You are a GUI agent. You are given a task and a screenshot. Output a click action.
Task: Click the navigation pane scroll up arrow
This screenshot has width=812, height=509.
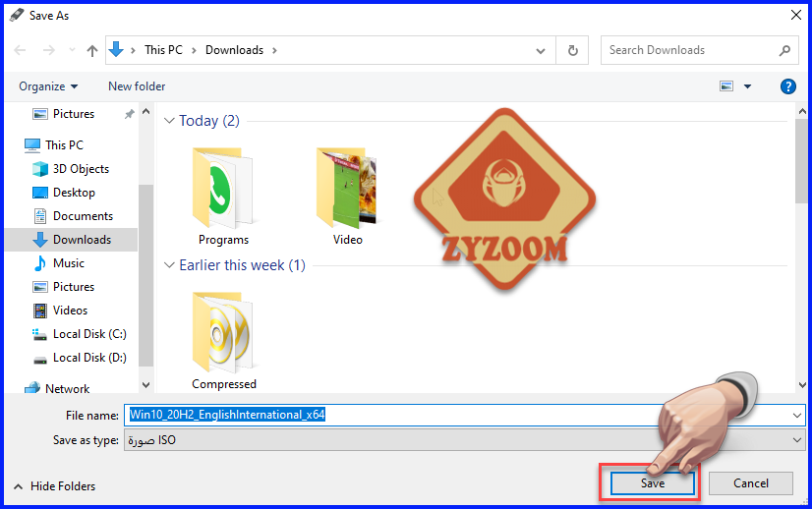(146, 111)
